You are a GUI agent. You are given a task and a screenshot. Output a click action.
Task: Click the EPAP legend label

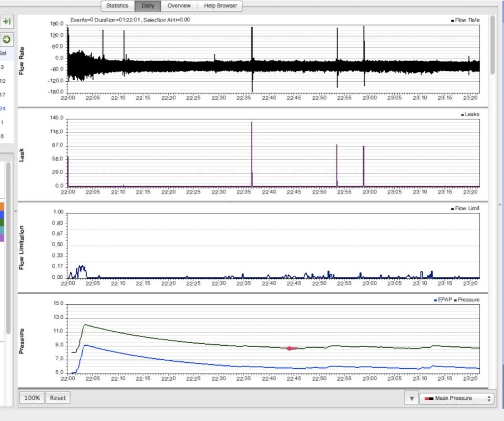[x=443, y=300]
